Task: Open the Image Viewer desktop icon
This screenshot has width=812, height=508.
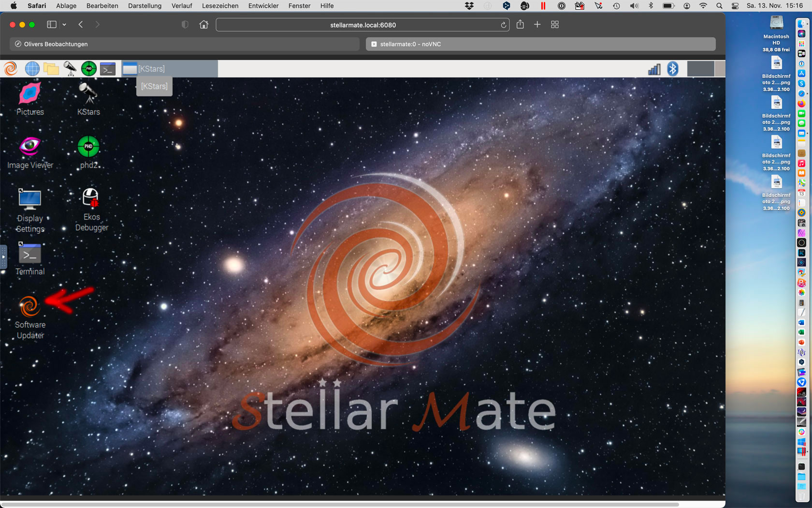Action: tap(30, 153)
